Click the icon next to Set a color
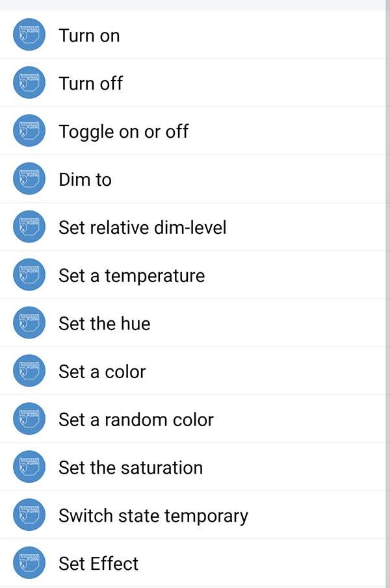 (29, 372)
